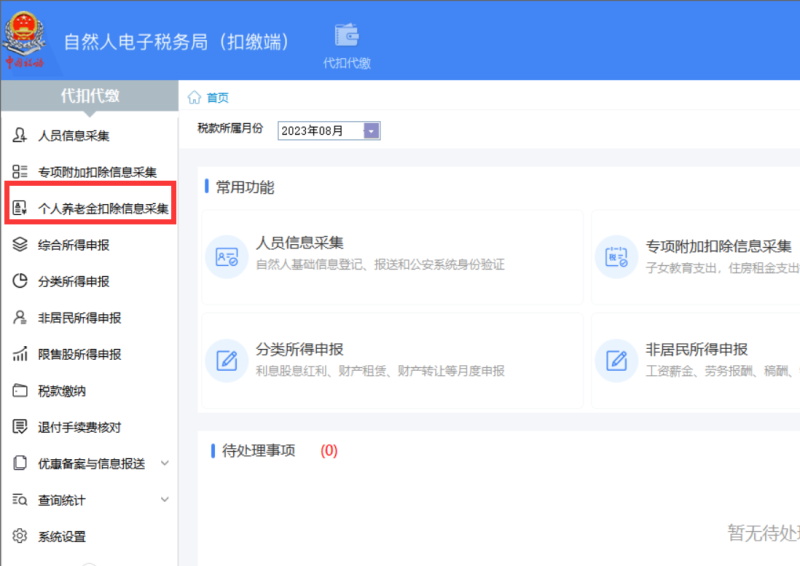Click the 代扣代缴 wallet icon in header
The width and height of the screenshot is (800, 566).
click(347, 35)
